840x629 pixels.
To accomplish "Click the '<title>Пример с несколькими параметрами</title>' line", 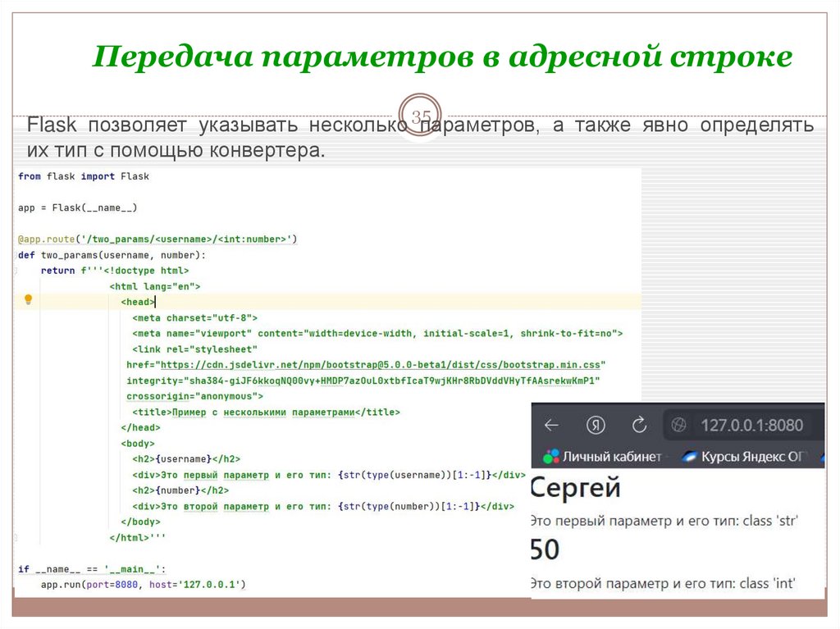I will tap(267, 412).
